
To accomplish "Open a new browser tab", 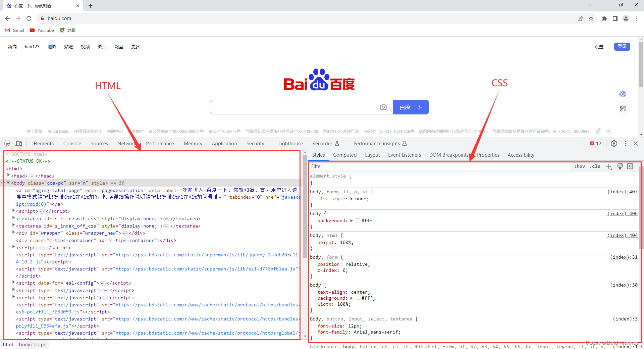I will coord(91,6).
